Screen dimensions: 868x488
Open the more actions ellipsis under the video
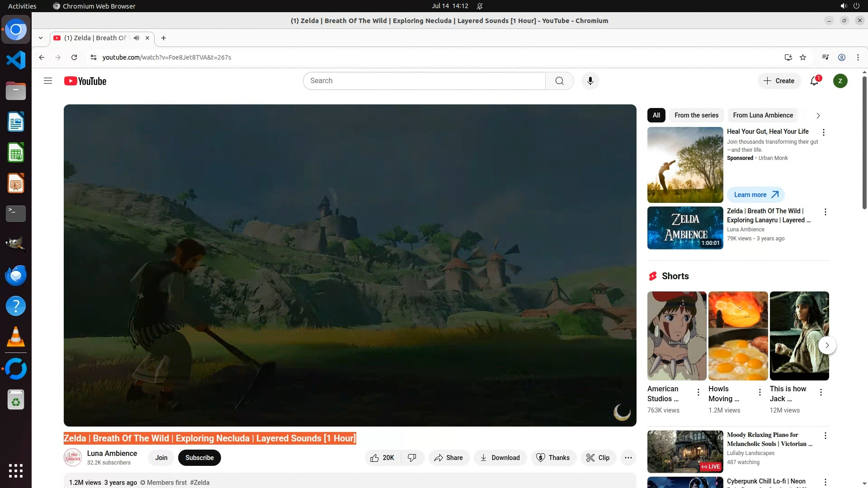pyautogui.click(x=628, y=458)
